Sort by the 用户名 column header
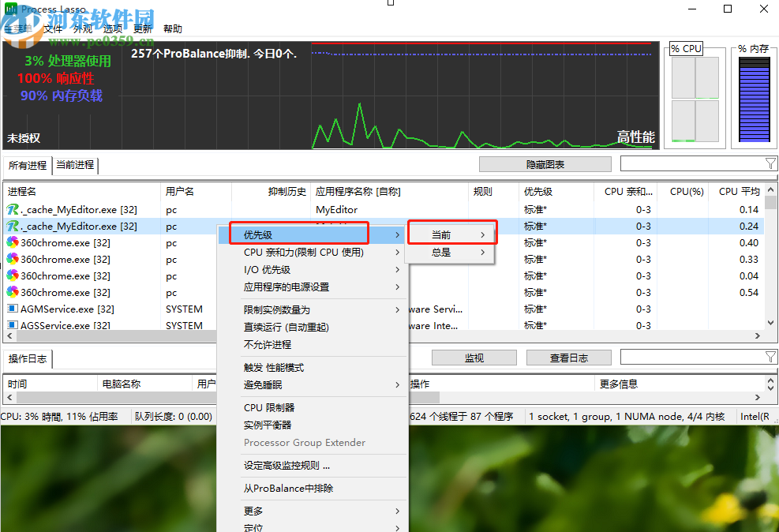Image resolution: width=779 pixels, height=532 pixels. click(x=197, y=191)
